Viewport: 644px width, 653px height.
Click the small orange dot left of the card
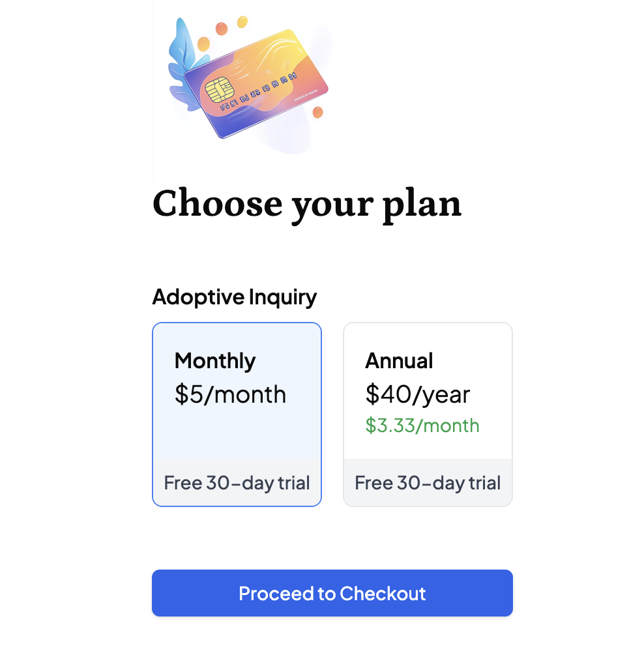coord(203,43)
